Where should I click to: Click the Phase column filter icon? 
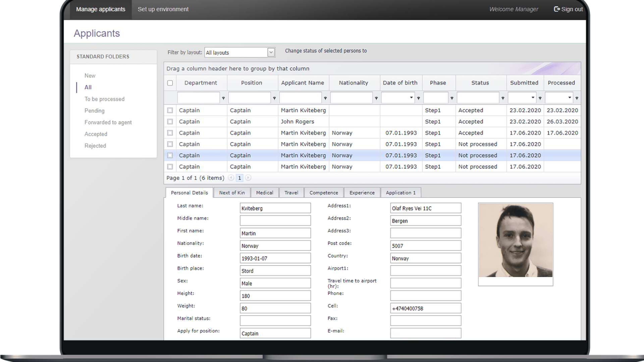pyautogui.click(x=452, y=98)
